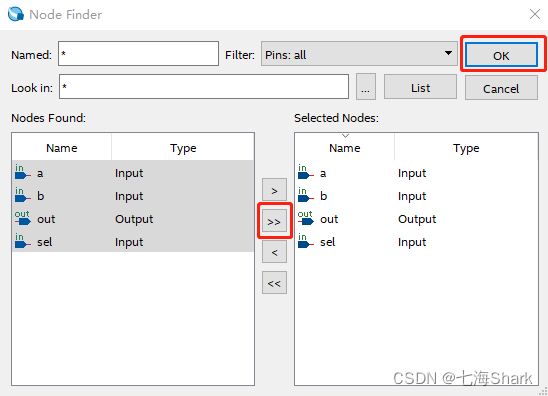Sort Selected Nodes by Type column header
The width and height of the screenshot is (548, 396).
point(466,148)
